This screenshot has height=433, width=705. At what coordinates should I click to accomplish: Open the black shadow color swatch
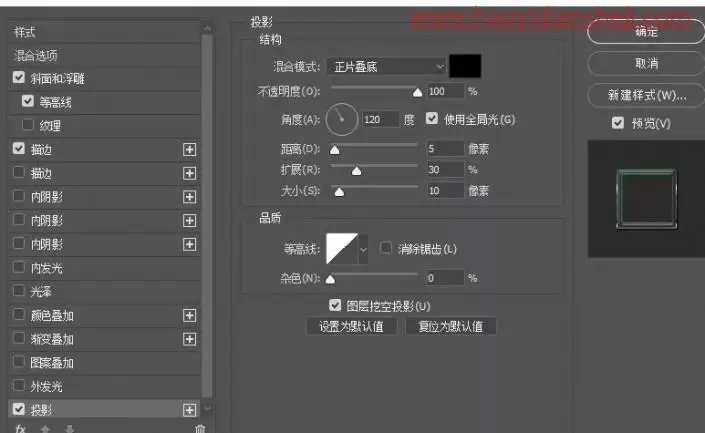point(465,66)
